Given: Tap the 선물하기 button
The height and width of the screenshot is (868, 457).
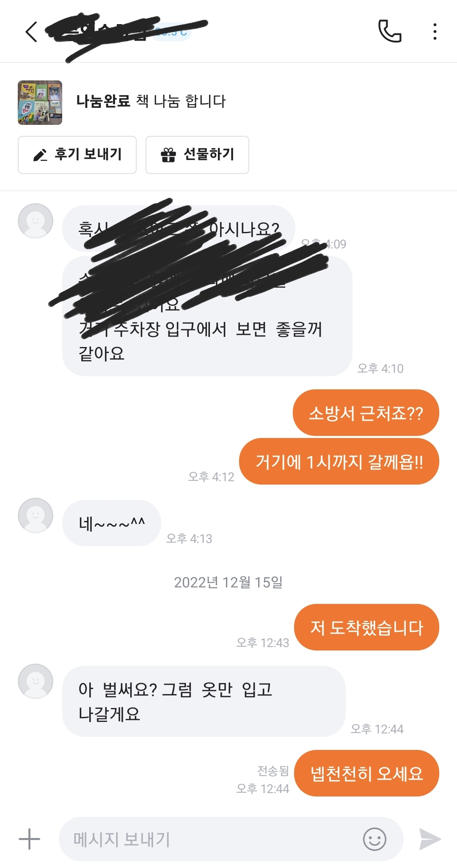Looking at the screenshot, I should pyautogui.click(x=197, y=155).
